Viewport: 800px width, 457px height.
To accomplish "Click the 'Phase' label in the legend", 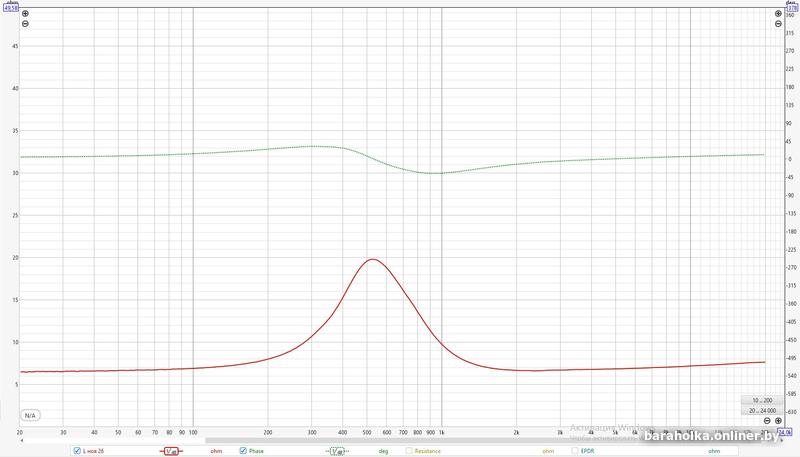I will point(256,451).
